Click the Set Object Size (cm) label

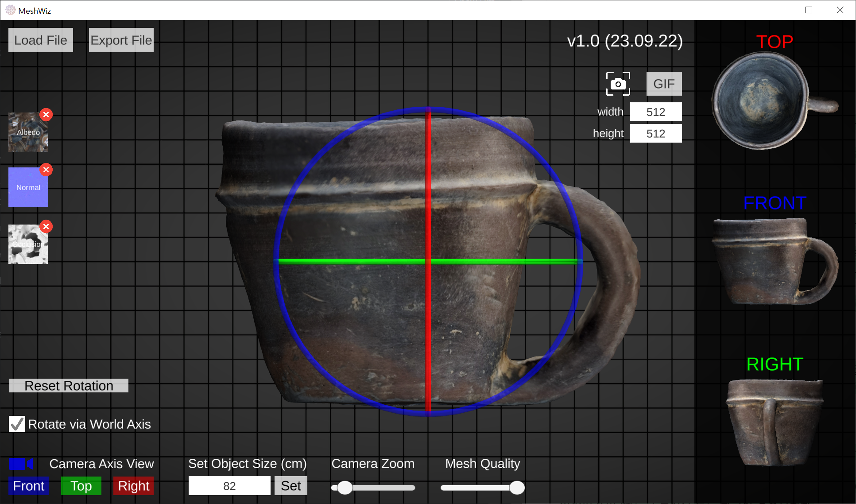pyautogui.click(x=247, y=464)
